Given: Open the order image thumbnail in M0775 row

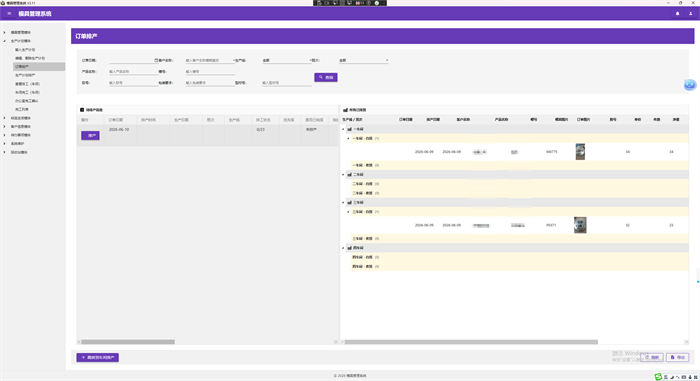Looking at the screenshot, I should coord(580,152).
